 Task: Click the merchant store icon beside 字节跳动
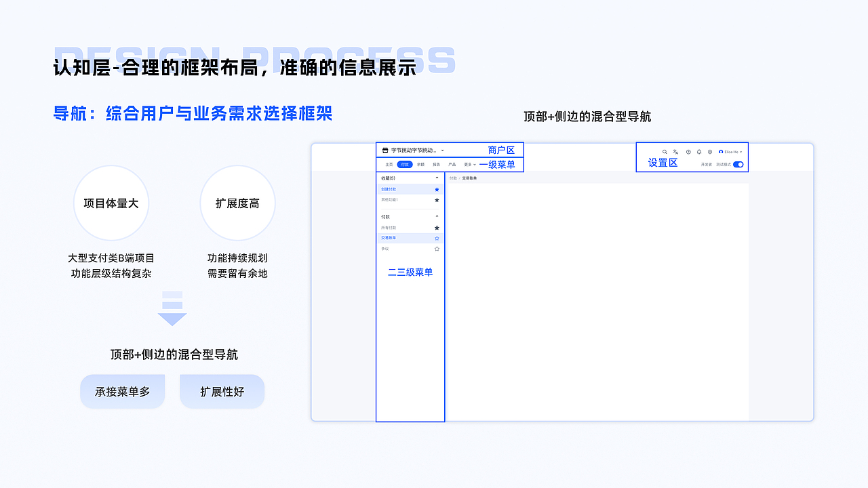tap(385, 150)
